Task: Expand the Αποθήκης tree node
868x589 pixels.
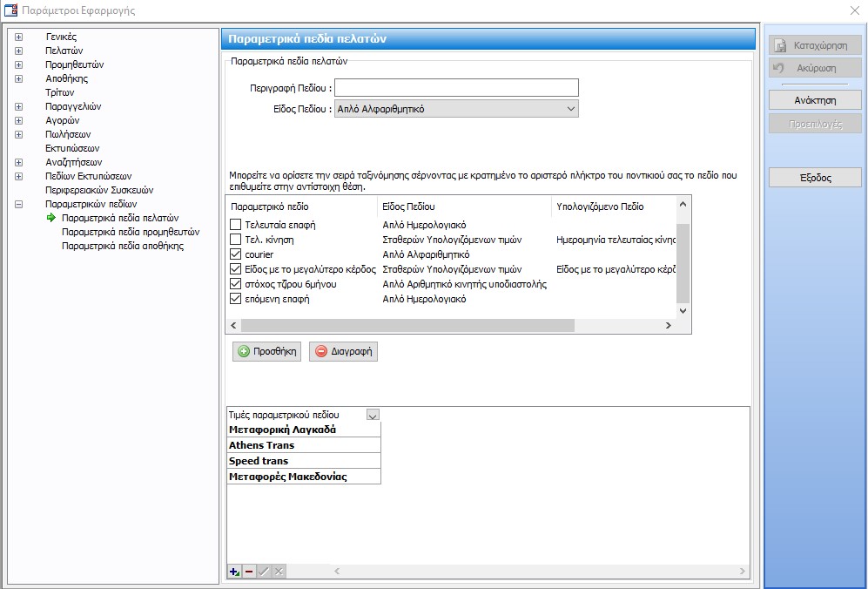Action: [19, 78]
